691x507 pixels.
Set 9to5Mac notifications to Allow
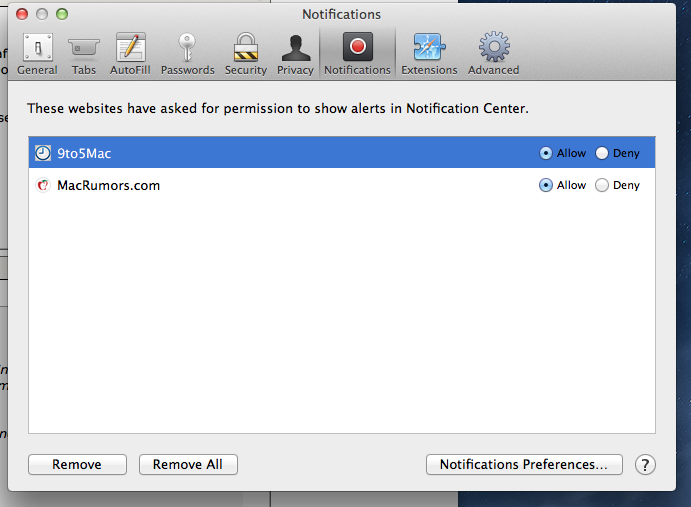click(x=546, y=153)
